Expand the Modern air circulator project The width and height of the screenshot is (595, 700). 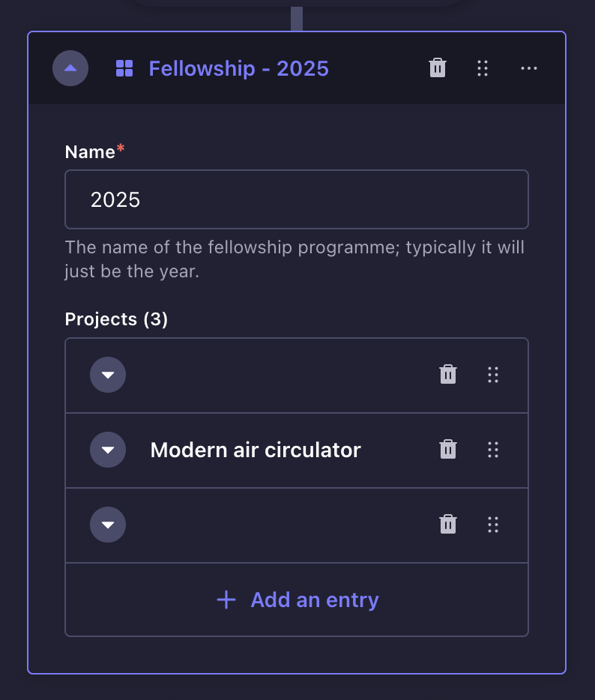click(108, 450)
